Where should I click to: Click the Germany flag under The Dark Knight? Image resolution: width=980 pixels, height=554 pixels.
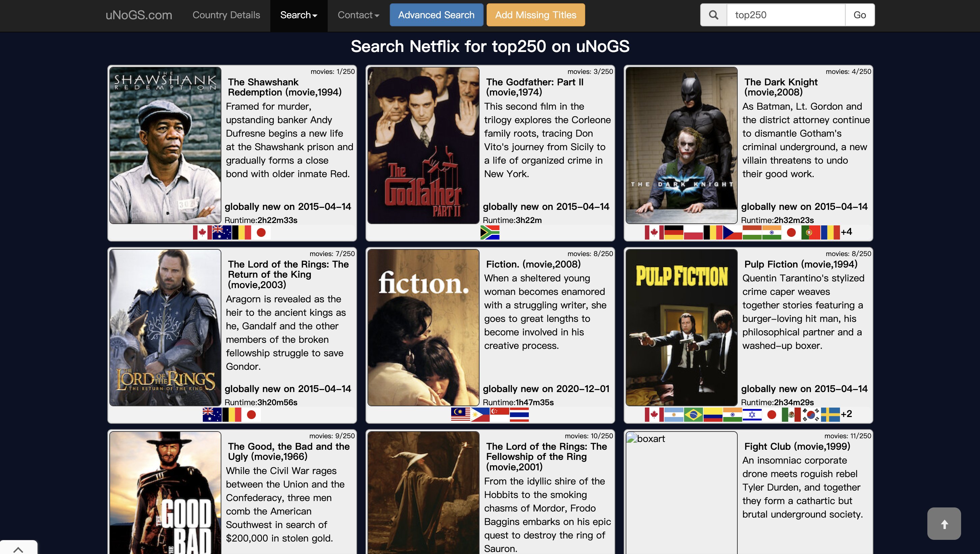(674, 232)
